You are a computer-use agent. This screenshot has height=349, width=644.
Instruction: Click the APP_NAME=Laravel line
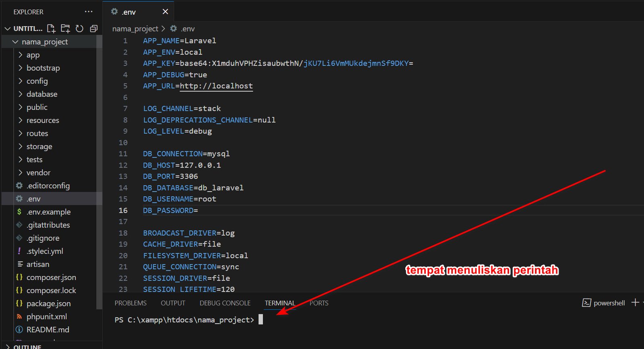[x=180, y=41]
